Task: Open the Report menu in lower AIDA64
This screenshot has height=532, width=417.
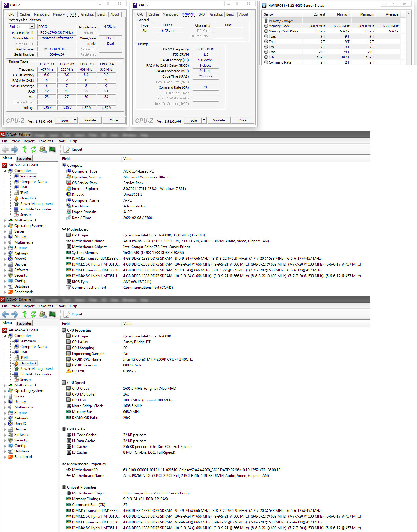Action: pos(29,306)
